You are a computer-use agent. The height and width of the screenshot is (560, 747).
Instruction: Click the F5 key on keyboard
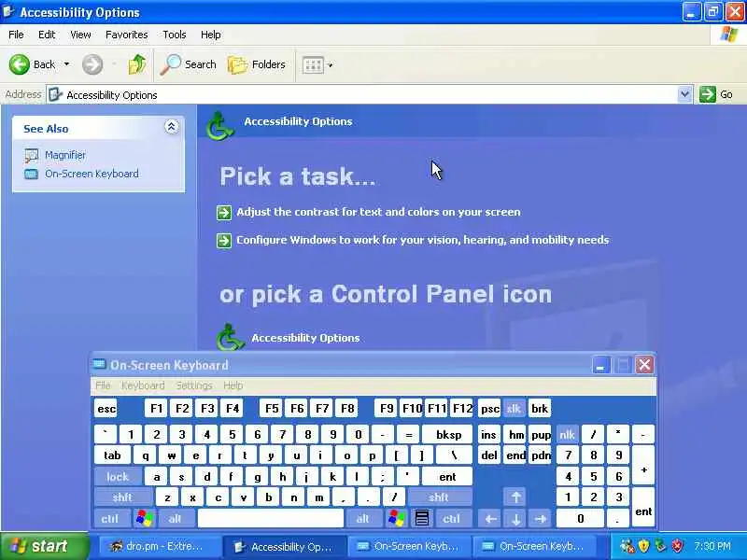point(272,408)
